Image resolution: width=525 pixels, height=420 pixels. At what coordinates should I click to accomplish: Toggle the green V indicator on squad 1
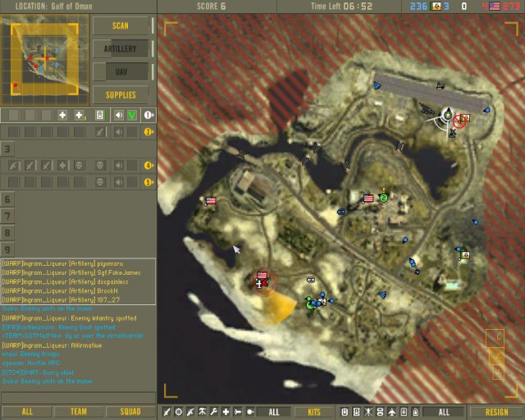132,115
